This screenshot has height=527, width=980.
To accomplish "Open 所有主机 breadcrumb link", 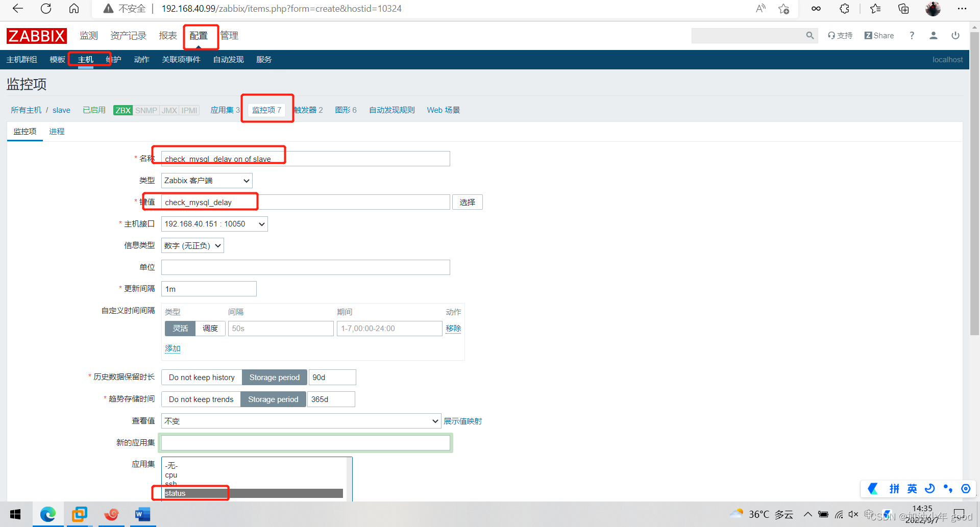I will tap(26, 110).
